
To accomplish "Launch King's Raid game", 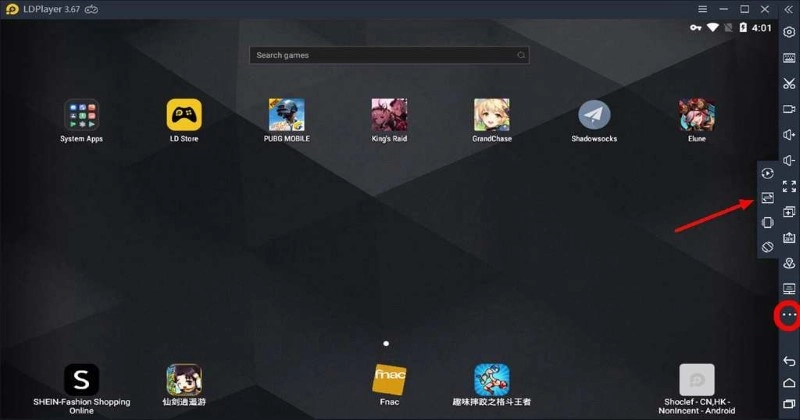I will point(389,115).
